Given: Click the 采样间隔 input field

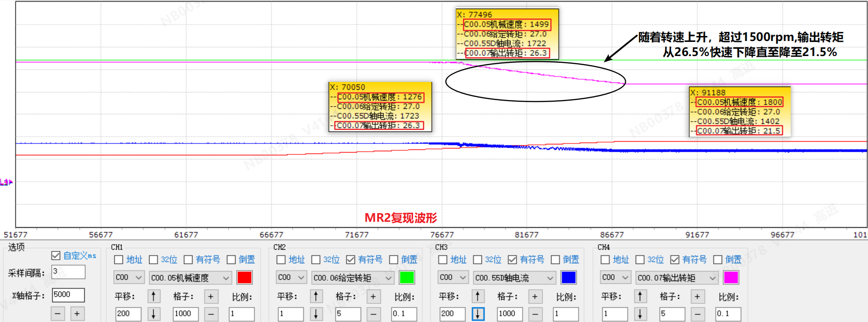Looking at the screenshot, I should click(x=68, y=272).
